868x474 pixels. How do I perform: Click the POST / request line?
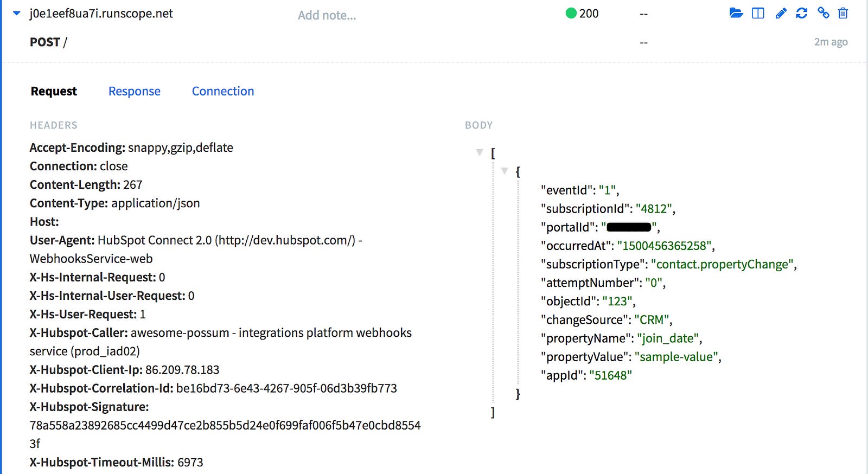pos(48,42)
